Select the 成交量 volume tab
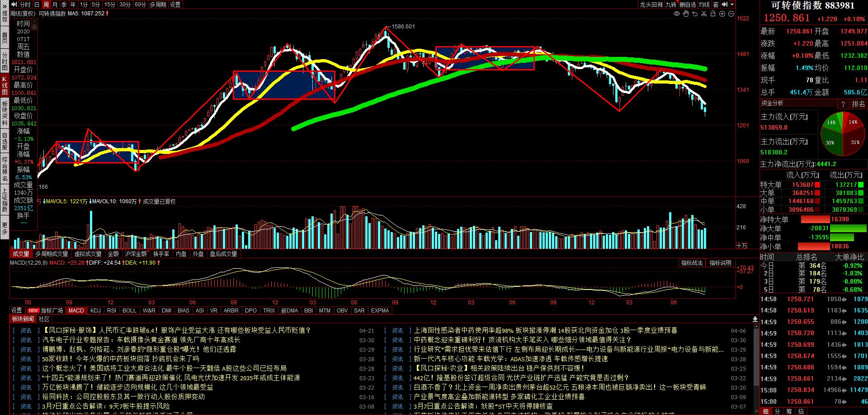The height and width of the screenshot is (415, 868). point(21,254)
